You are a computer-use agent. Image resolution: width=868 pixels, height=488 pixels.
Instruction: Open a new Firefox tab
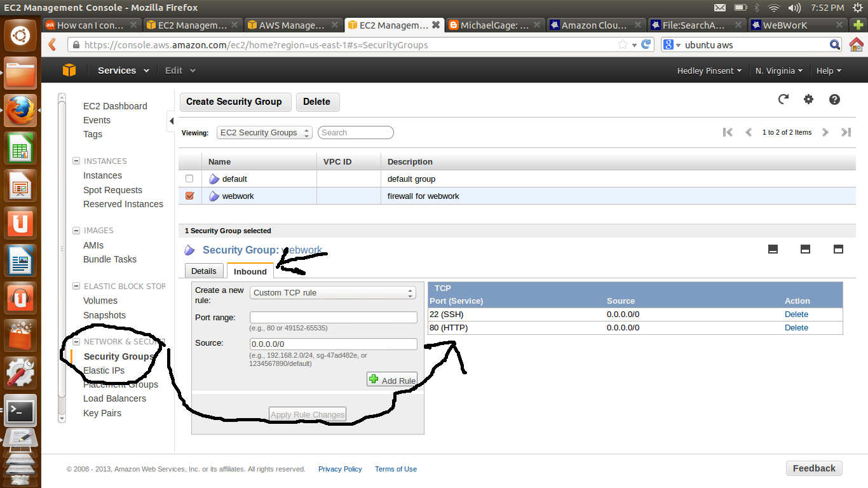858,25
